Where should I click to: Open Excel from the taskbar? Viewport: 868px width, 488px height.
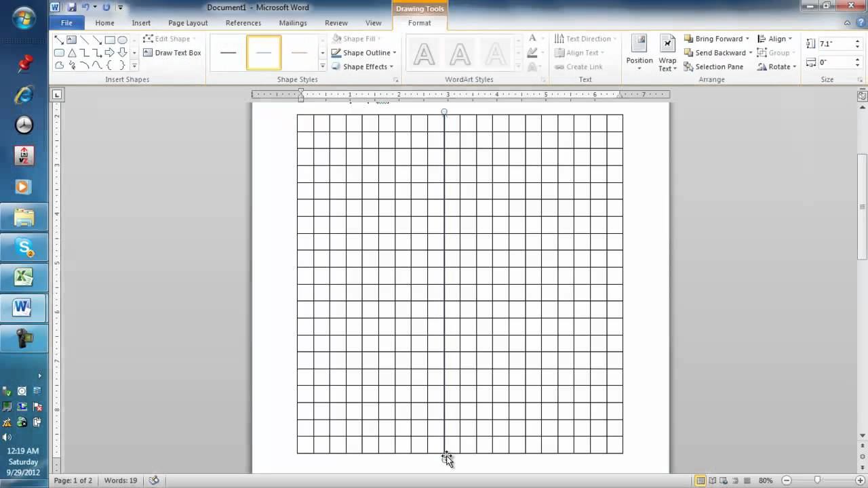(24, 277)
